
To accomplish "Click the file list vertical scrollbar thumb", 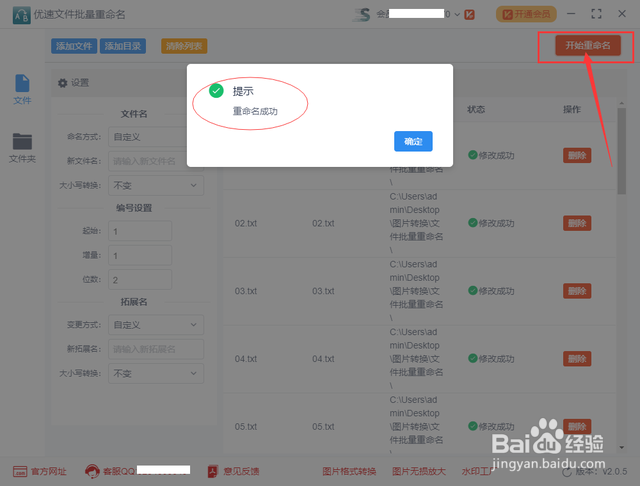I will click(x=622, y=151).
